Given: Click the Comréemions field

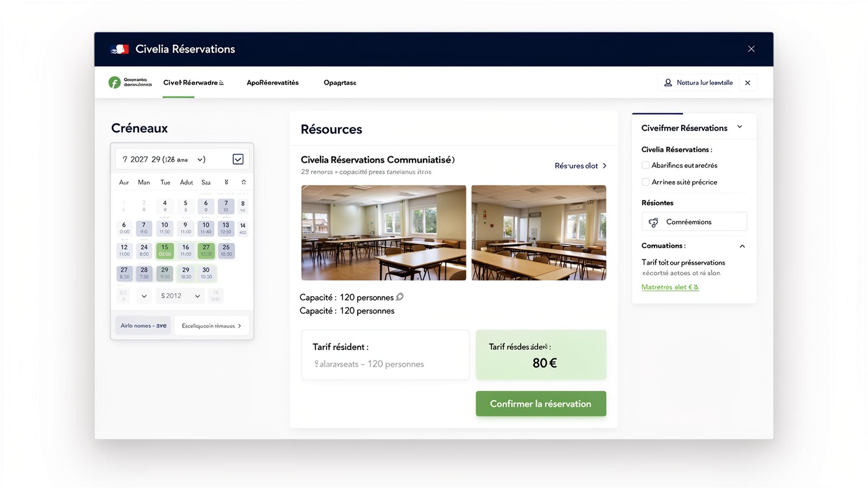Looking at the screenshot, I should (x=694, y=222).
